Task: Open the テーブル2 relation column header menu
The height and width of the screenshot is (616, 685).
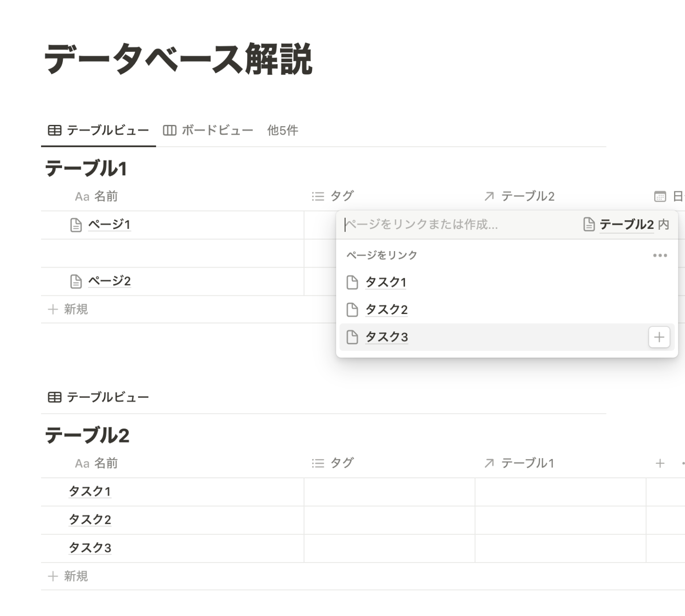Action: tap(520, 196)
